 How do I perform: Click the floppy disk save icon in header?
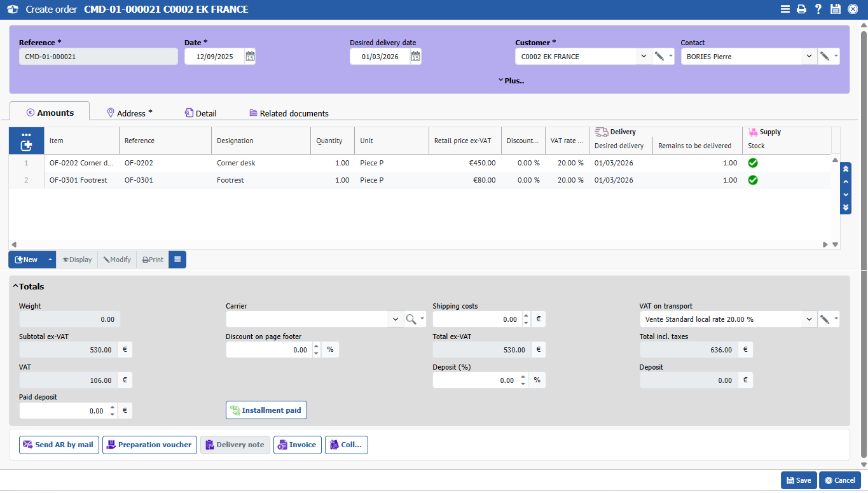(836, 10)
